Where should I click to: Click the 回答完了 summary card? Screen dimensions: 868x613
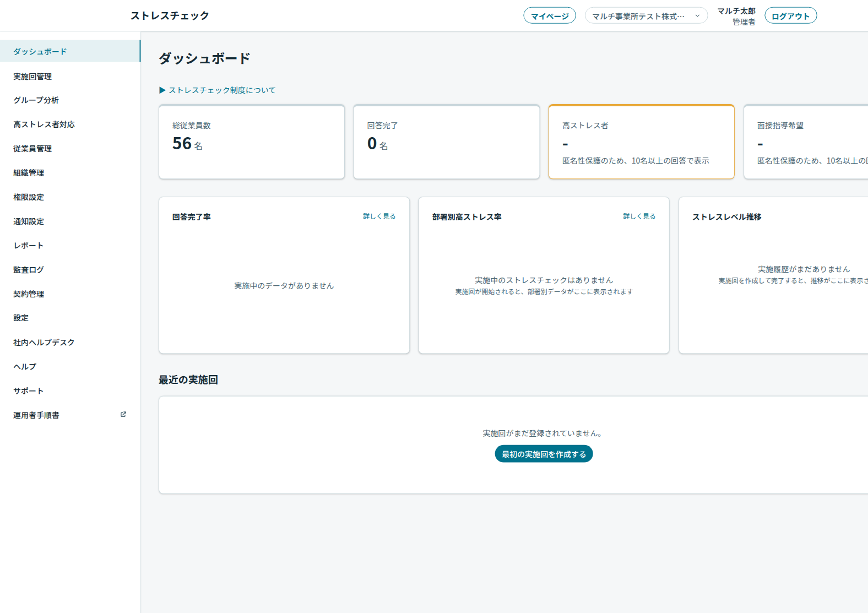(447, 142)
